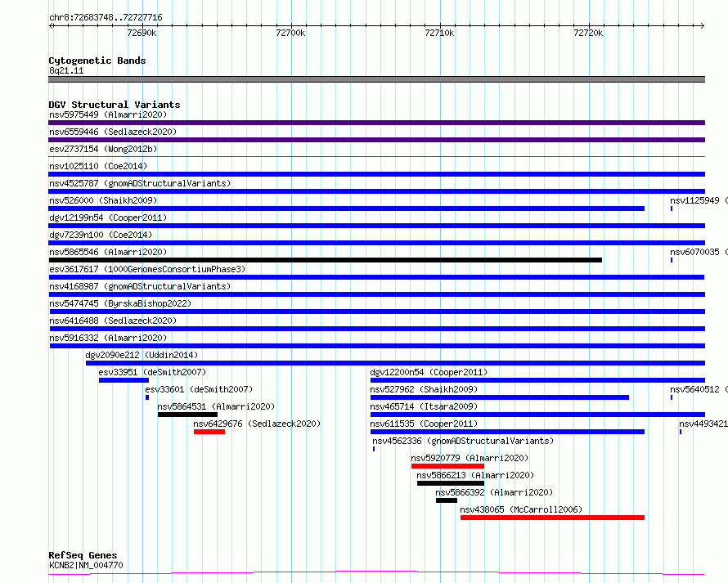Click the short black bar under nsv5866392
The height and width of the screenshot is (583, 728).
pyautogui.click(x=447, y=500)
